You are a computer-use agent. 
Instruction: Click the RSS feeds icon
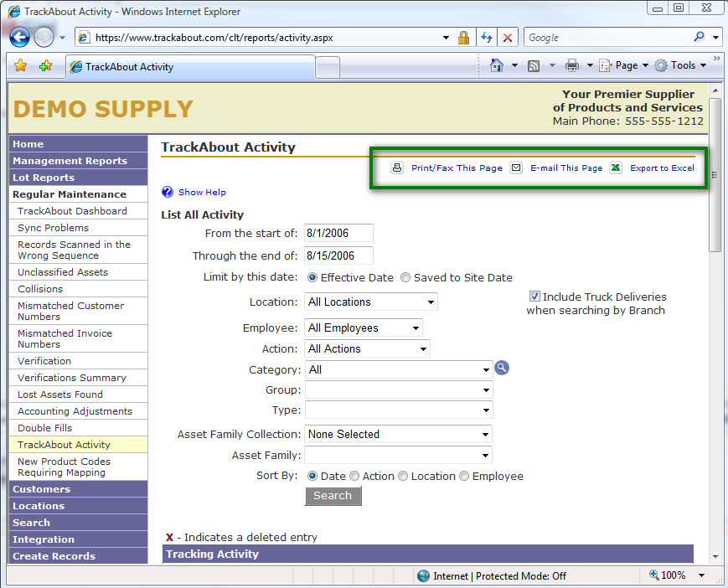pyautogui.click(x=534, y=66)
